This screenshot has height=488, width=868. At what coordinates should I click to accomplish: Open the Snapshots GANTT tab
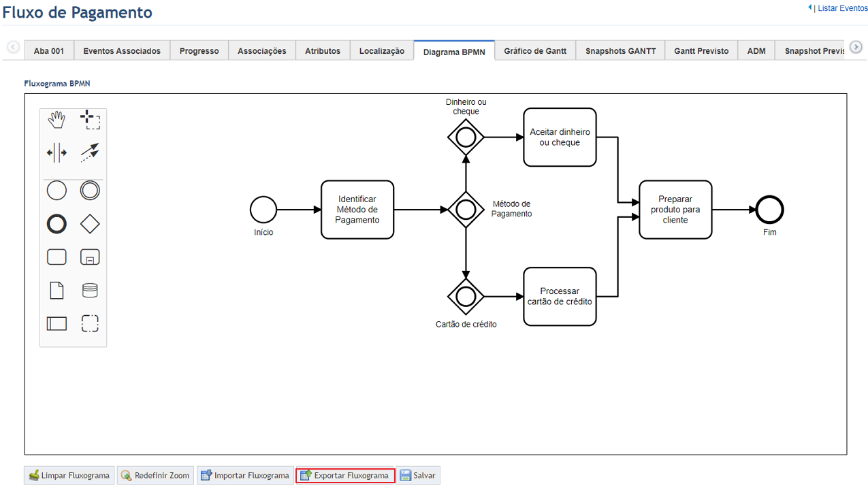pos(620,51)
